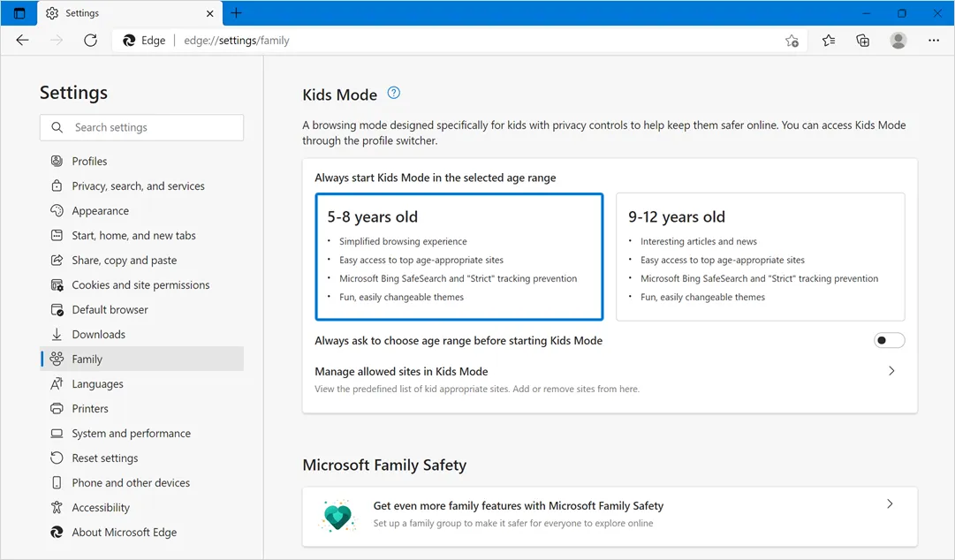Open a new tab with plus button
The height and width of the screenshot is (560, 955).
tap(236, 13)
